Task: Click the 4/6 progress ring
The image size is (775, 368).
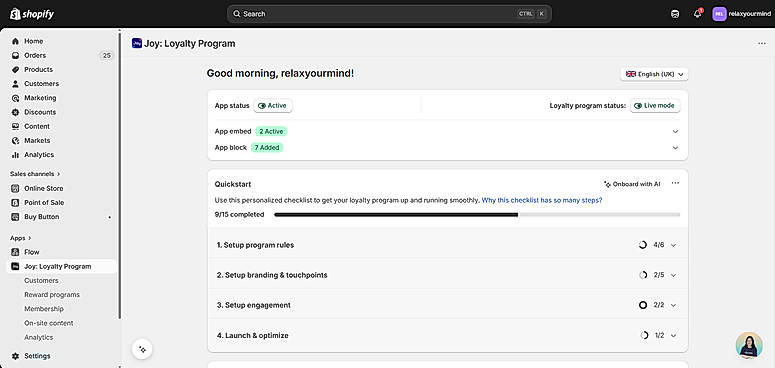Action: pos(643,245)
